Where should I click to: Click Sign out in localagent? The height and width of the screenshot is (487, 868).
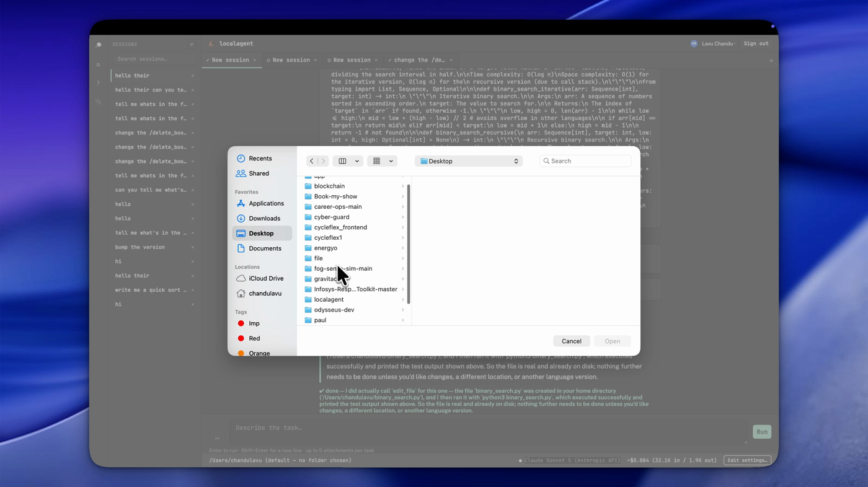[756, 43]
